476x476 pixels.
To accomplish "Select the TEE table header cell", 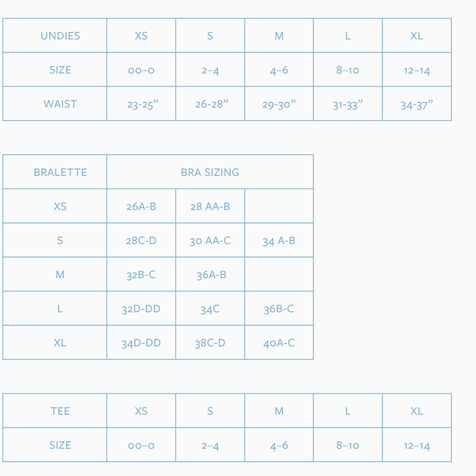I will [x=60, y=411].
